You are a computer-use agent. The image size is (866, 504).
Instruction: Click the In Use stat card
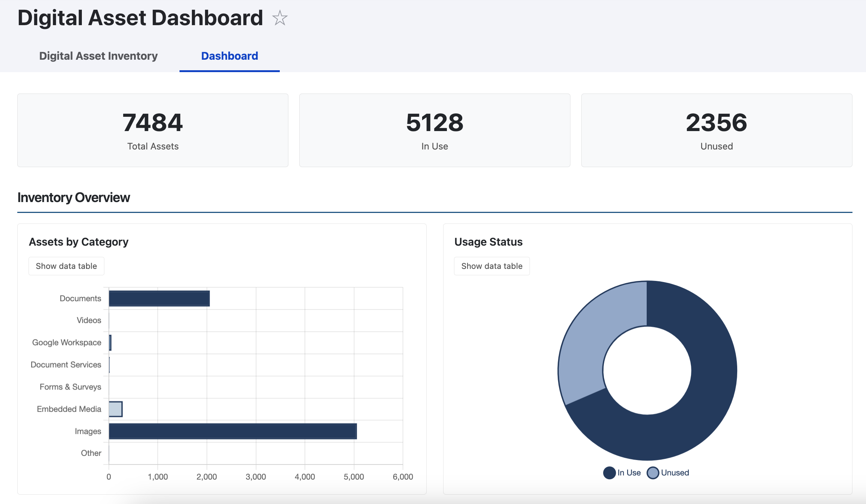(435, 130)
